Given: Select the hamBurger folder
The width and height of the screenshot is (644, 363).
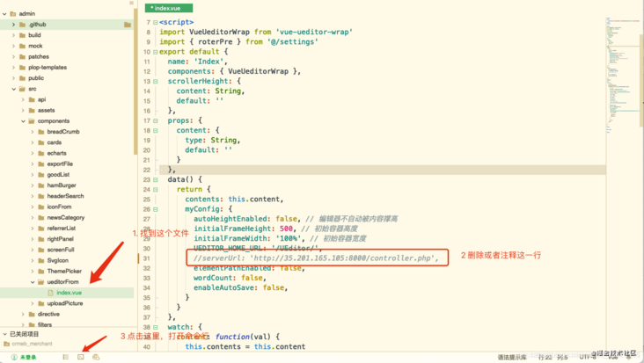Looking at the screenshot, I should point(62,185).
